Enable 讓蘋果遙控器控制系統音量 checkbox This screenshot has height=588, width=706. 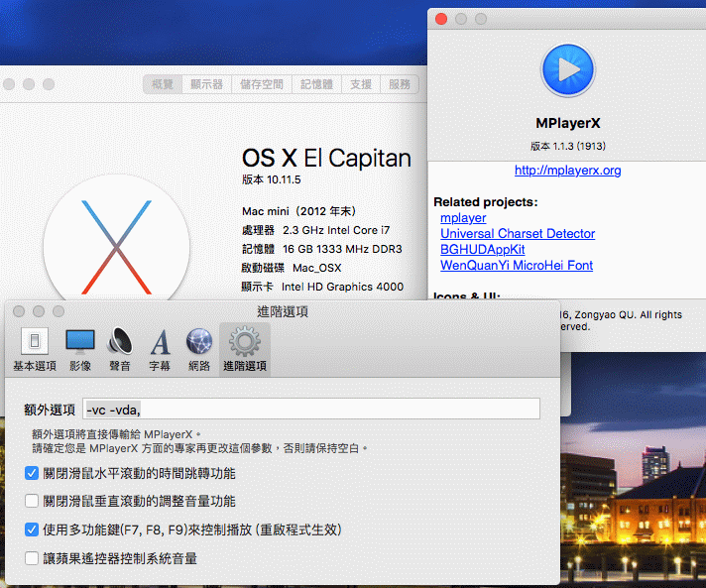coord(32,558)
